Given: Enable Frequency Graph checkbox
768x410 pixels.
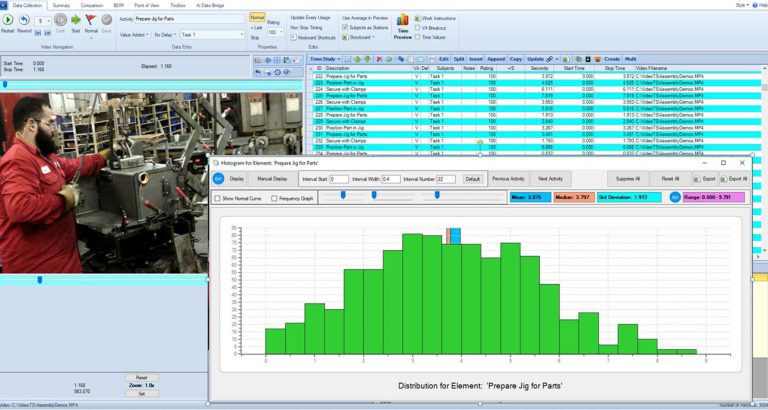Looking at the screenshot, I should pyautogui.click(x=274, y=198).
